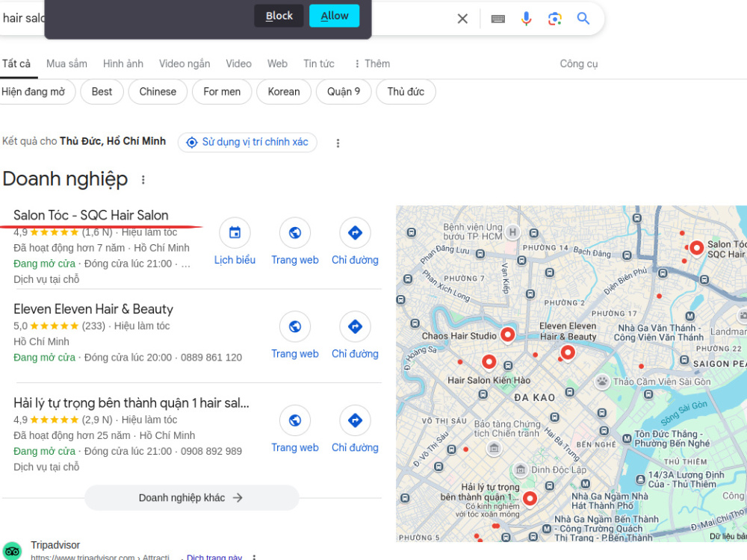Click Chaos Hair Studio map pin

[508, 335]
